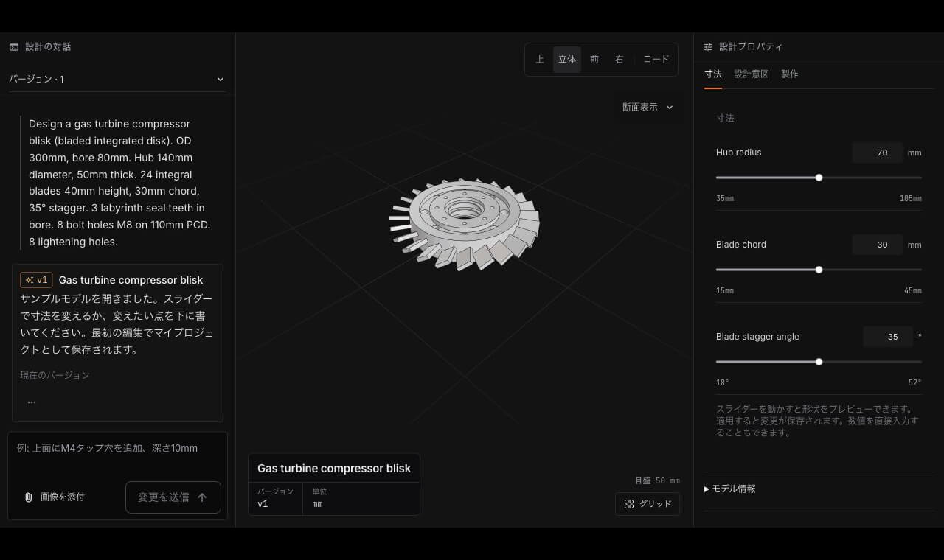The height and width of the screenshot is (560, 944).
Task: Open the three-dots version menu
Action: coord(32,402)
